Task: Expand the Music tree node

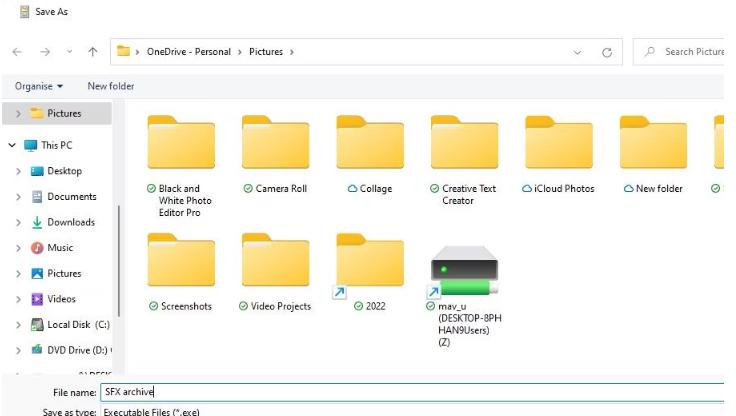Action: (18, 248)
